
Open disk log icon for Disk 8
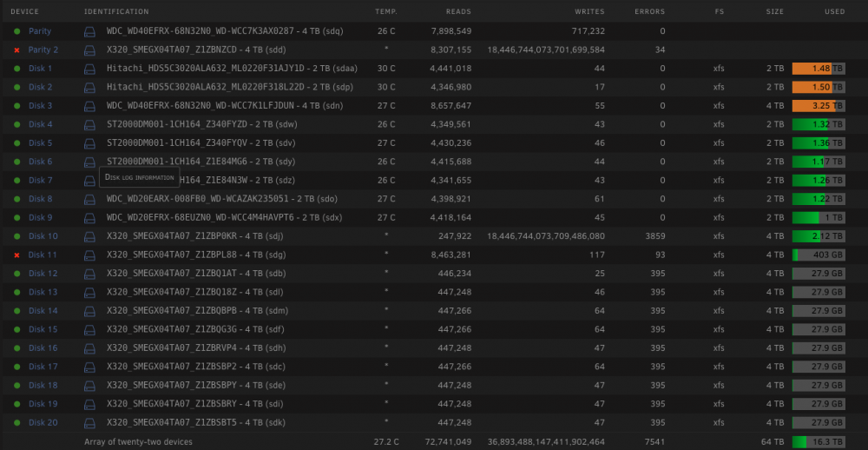pyautogui.click(x=89, y=199)
